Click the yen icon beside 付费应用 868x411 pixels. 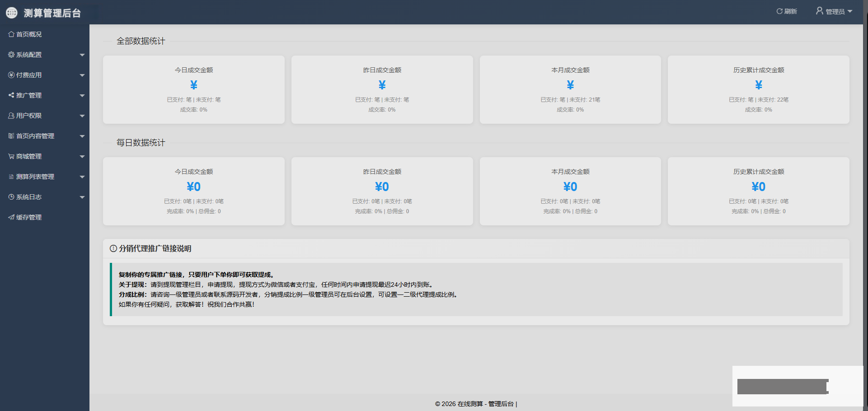[x=11, y=75]
